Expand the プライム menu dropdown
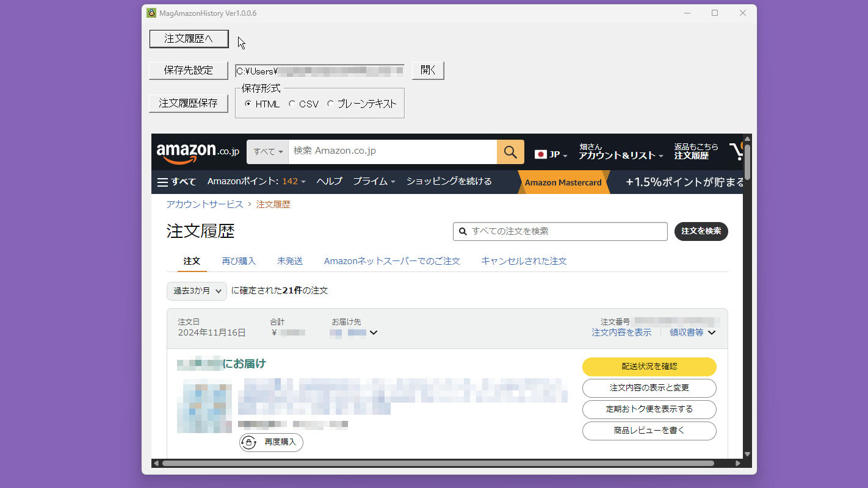This screenshot has width=868, height=488. click(374, 181)
